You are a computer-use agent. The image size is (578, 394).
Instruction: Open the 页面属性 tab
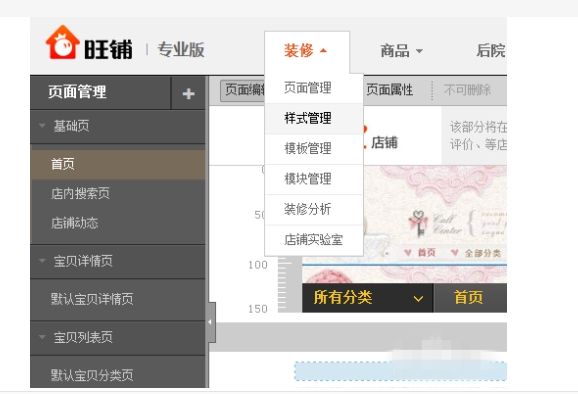[390, 90]
